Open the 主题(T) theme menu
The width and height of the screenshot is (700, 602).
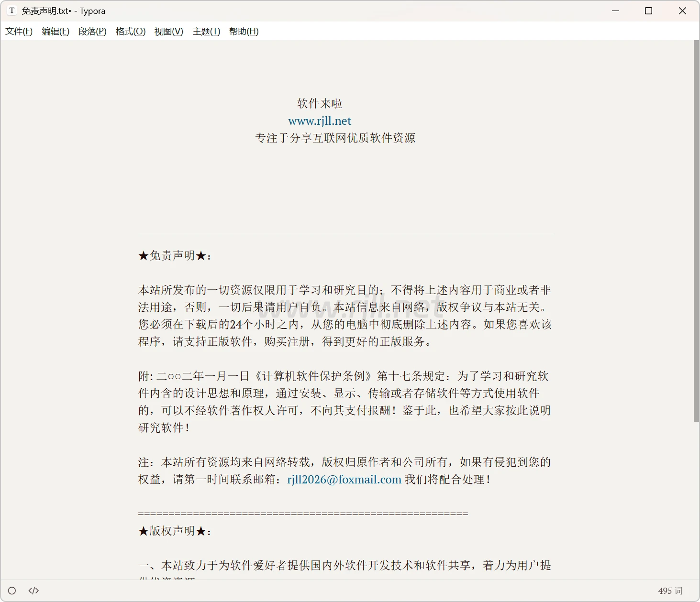coord(206,32)
